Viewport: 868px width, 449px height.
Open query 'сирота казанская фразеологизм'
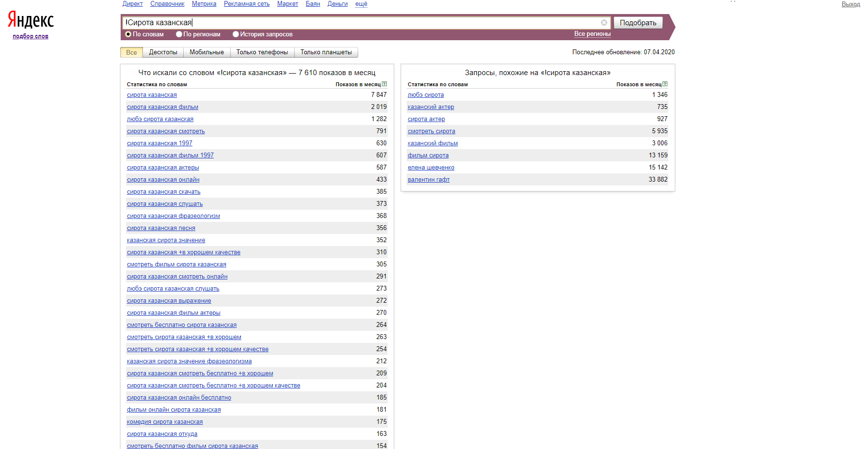click(174, 216)
